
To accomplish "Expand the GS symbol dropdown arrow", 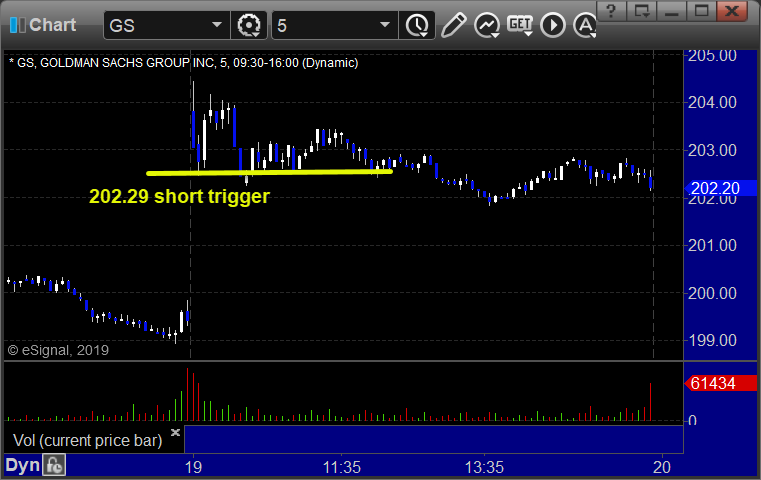I will point(217,25).
